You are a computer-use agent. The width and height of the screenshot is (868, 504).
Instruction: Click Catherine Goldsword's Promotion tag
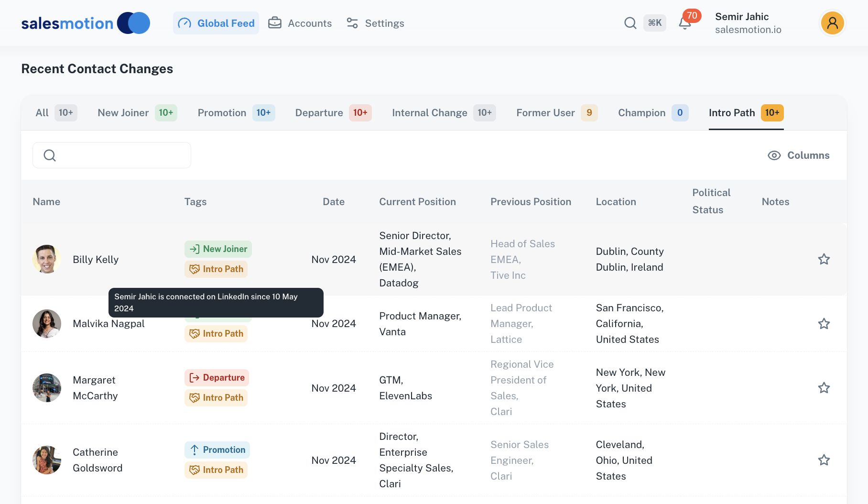pyautogui.click(x=217, y=450)
